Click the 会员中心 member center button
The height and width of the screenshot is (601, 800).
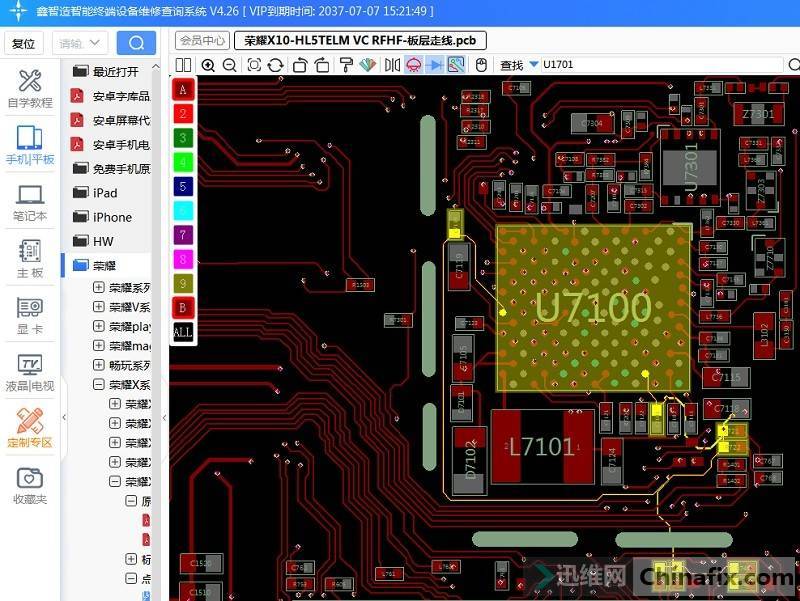200,41
